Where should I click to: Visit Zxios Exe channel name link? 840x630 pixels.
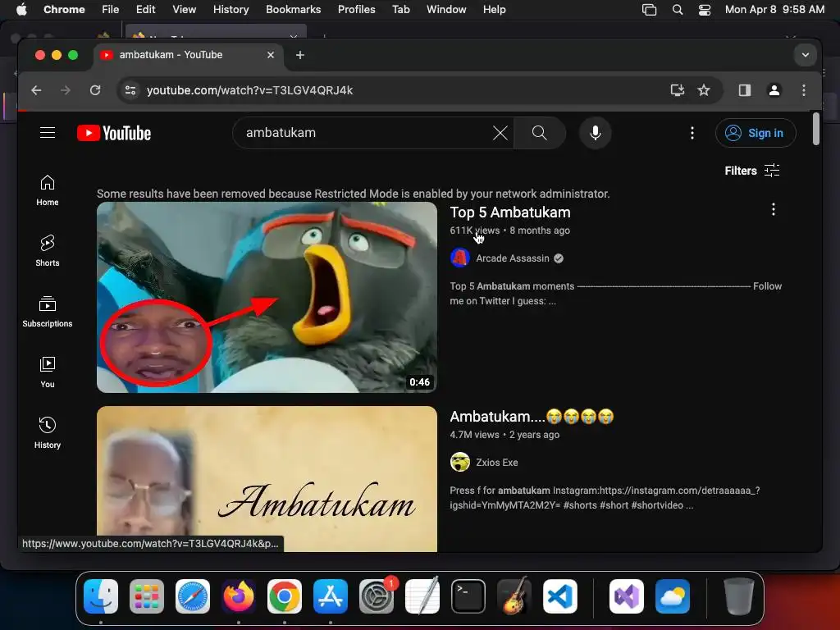point(496,463)
